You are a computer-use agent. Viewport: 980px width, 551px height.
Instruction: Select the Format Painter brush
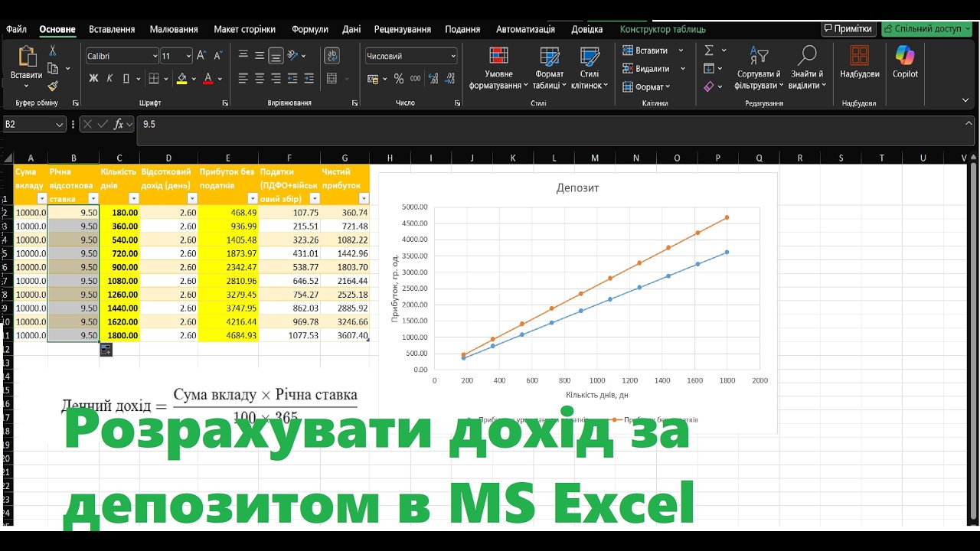point(53,86)
